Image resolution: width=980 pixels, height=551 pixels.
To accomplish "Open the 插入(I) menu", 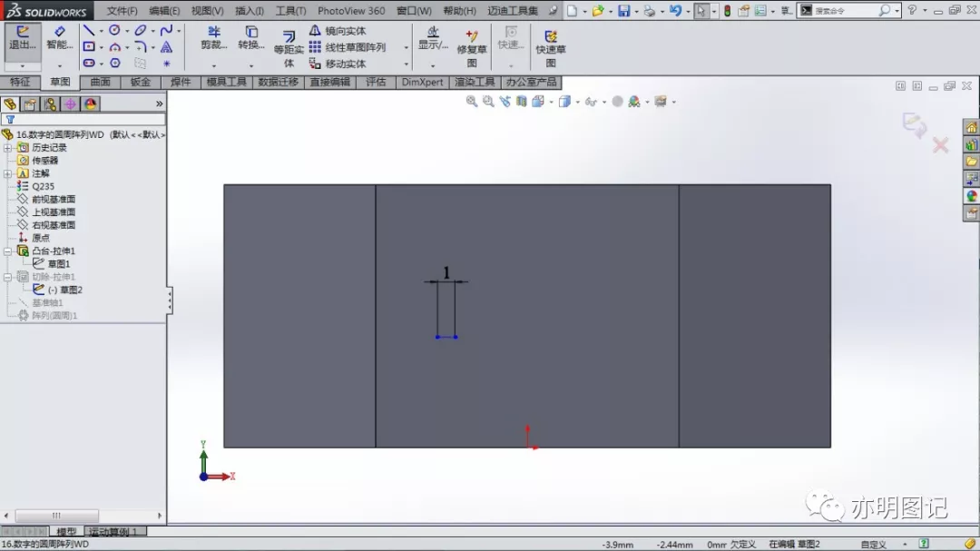I will coord(249,11).
